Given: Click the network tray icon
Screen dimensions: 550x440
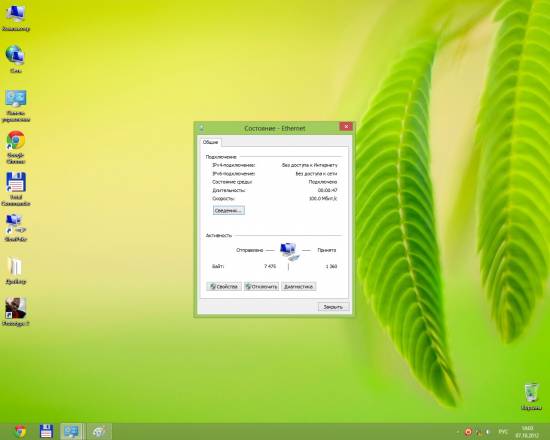Looking at the screenshot, I should coord(478,432).
